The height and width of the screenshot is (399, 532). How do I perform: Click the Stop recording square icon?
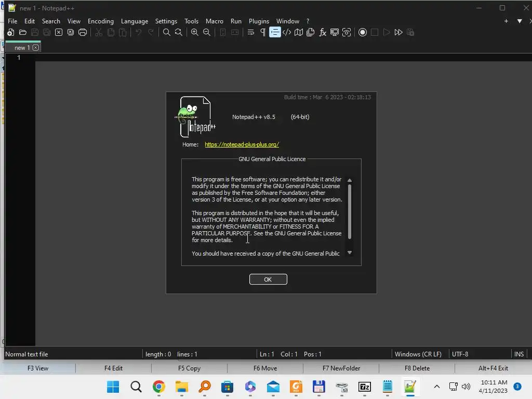pos(375,32)
